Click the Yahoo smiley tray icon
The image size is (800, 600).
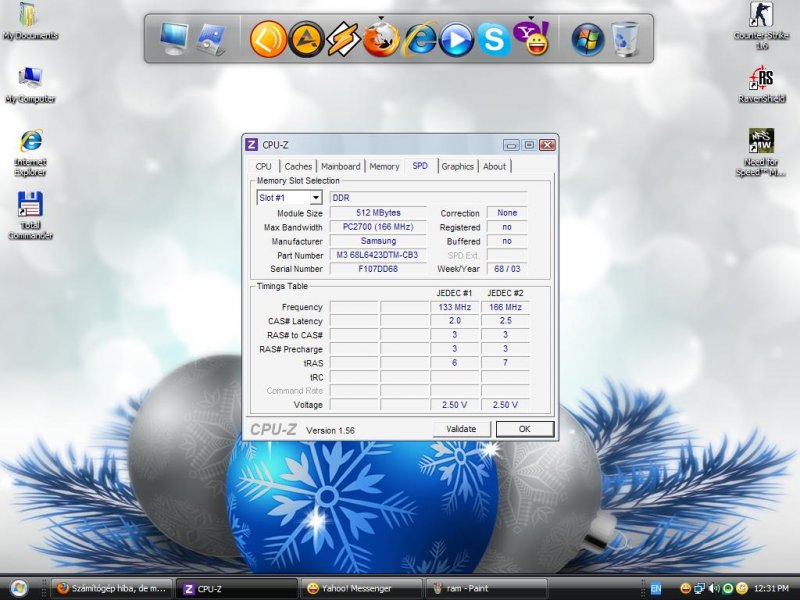685,588
